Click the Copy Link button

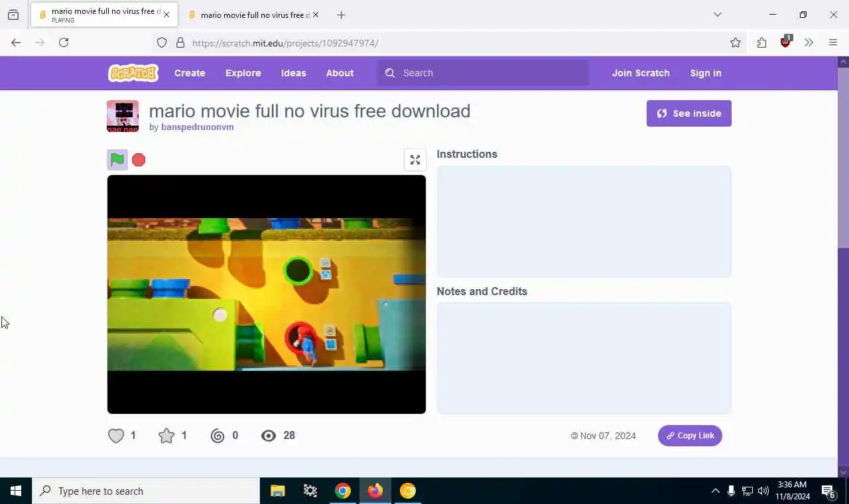[x=690, y=436]
